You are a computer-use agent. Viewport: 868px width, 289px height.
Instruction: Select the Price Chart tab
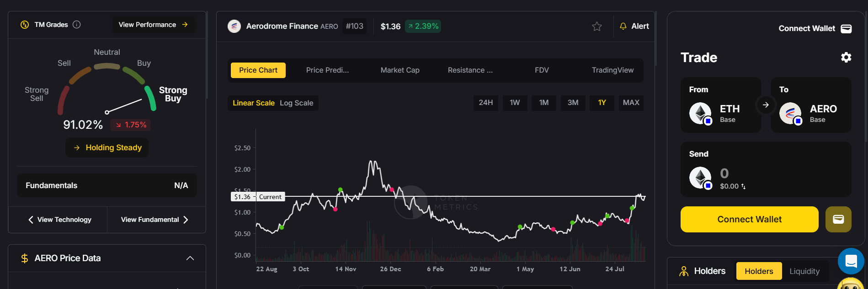click(x=258, y=70)
